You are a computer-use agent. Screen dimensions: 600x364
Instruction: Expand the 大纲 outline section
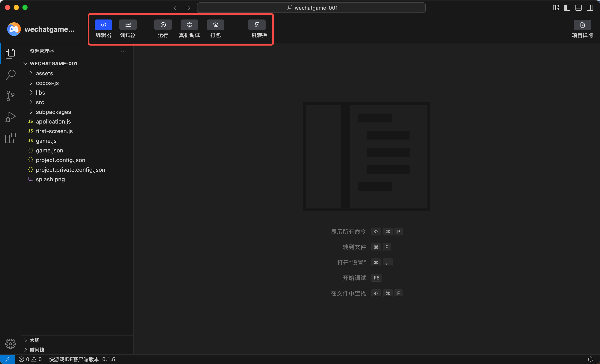pos(34,340)
